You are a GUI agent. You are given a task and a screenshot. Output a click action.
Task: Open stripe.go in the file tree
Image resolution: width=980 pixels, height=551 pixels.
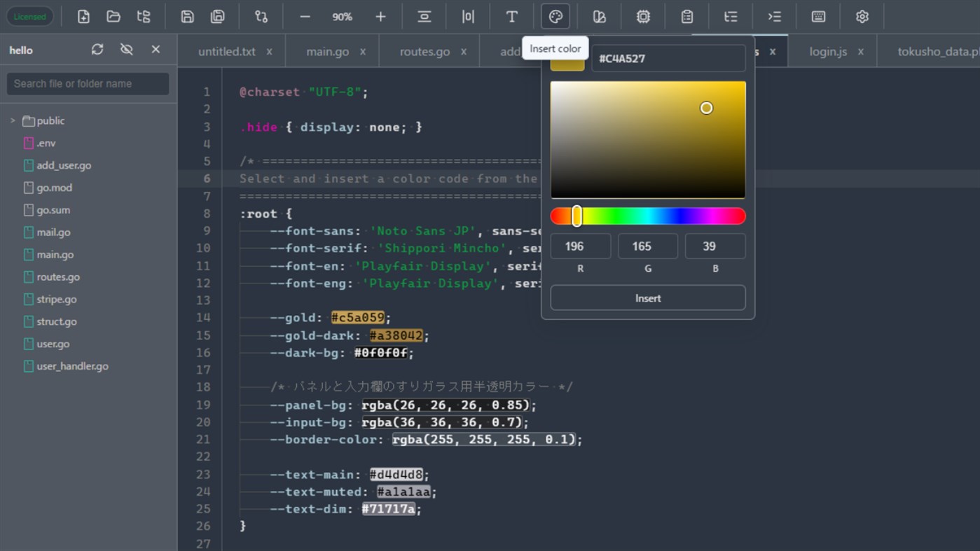point(57,300)
